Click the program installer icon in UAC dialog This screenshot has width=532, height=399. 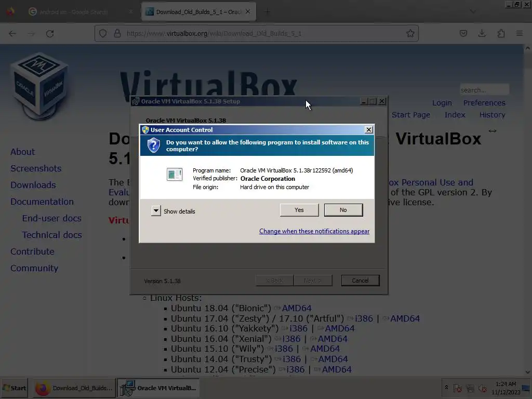(x=175, y=175)
